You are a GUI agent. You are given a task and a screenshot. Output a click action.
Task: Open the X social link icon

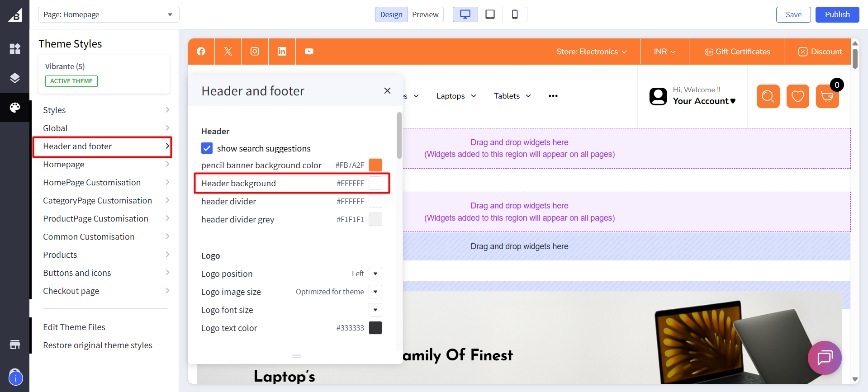point(228,52)
